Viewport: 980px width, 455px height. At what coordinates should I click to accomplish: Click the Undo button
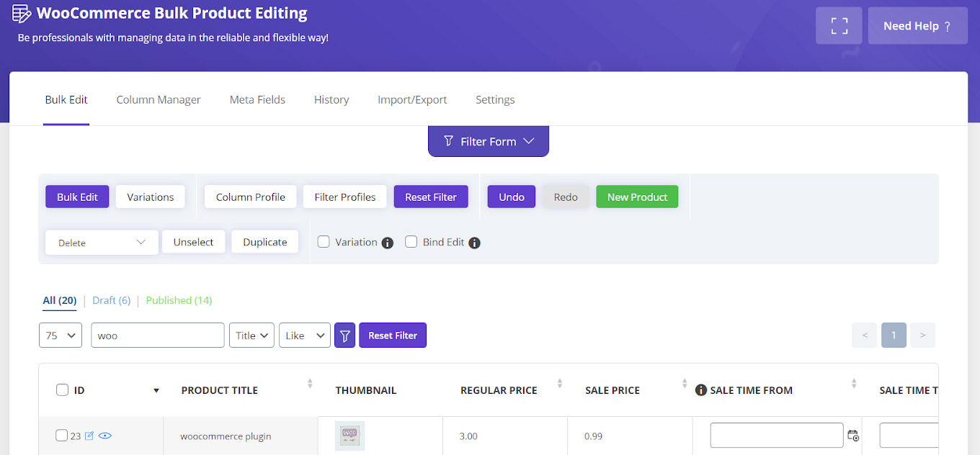[512, 197]
